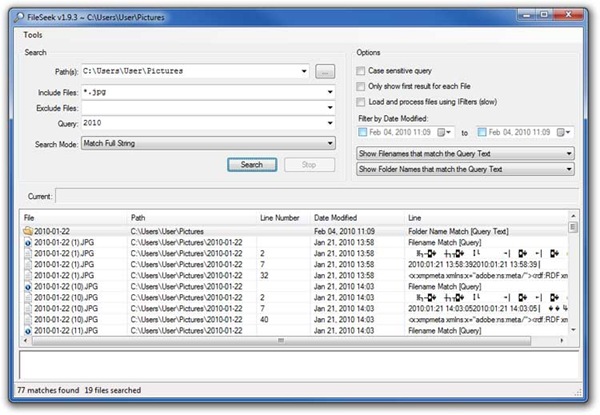Click document icon of 2010-01-22 (10).JPG line 40
Screen dimensions: 600x415
(x=28, y=320)
